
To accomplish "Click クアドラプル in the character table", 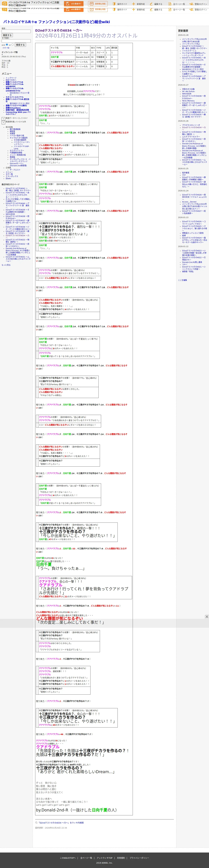I will point(57,53).
